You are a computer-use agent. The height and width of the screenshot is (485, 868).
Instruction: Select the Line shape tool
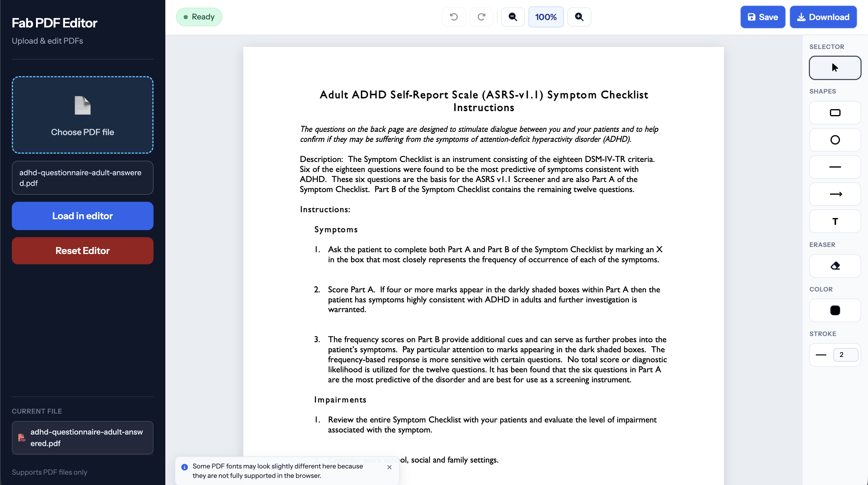click(835, 167)
